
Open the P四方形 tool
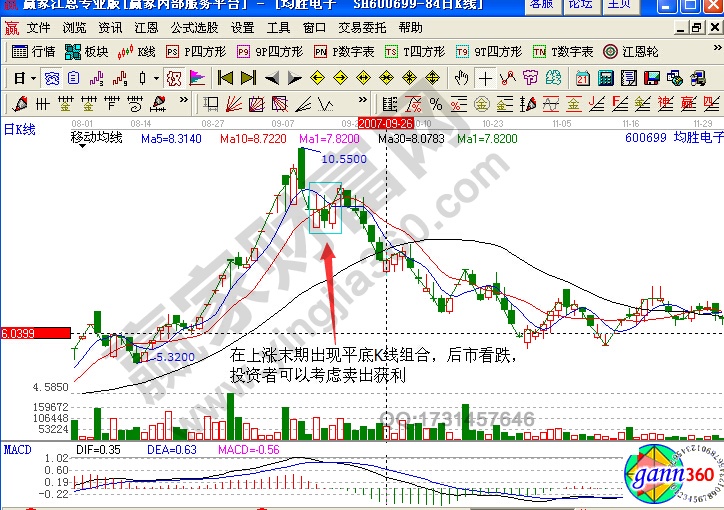196,52
